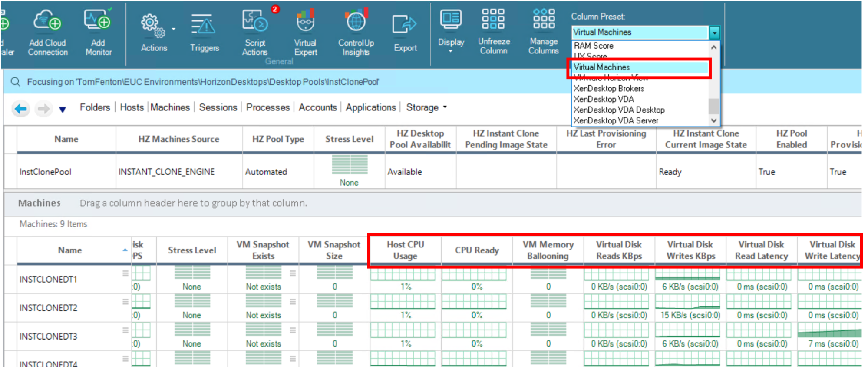This screenshot has width=868, height=370.
Task: Switch to the Accounts view
Action: click(317, 107)
